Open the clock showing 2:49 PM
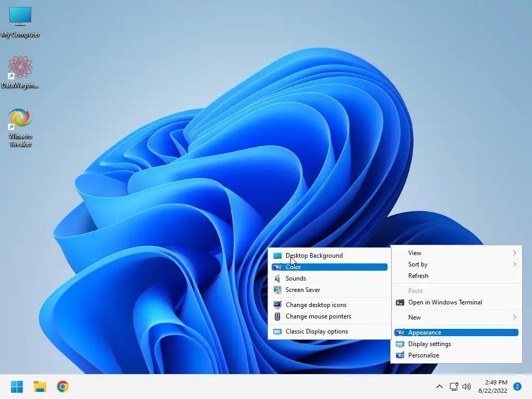 [x=493, y=387]
